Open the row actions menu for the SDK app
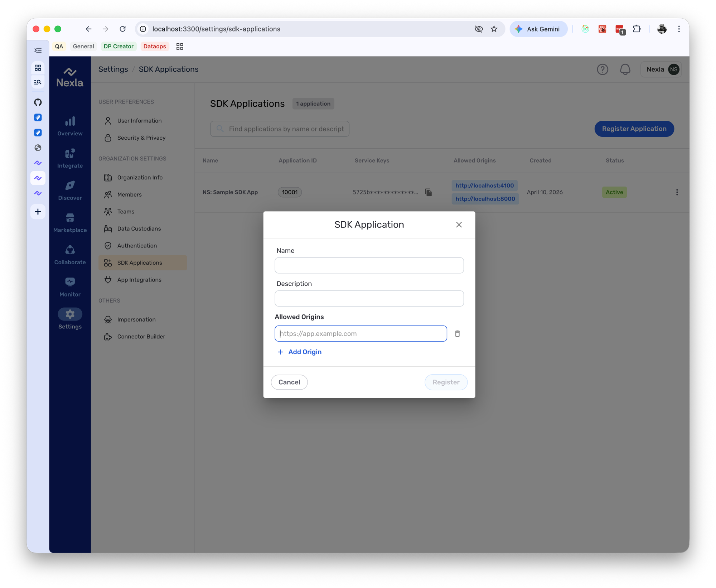 pos(677,192)
